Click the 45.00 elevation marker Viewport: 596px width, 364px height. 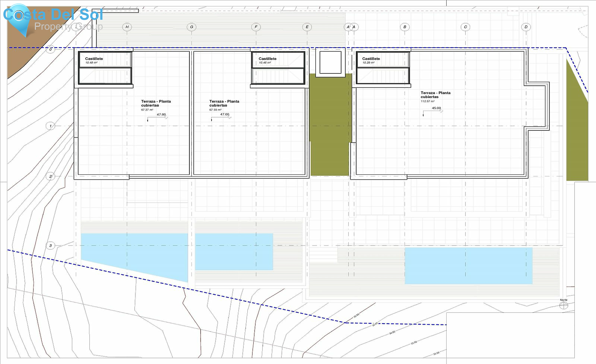(x=436, y=108)
